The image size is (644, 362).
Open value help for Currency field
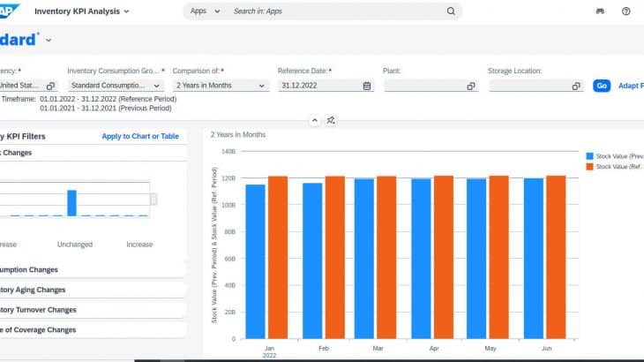[50, 86]
